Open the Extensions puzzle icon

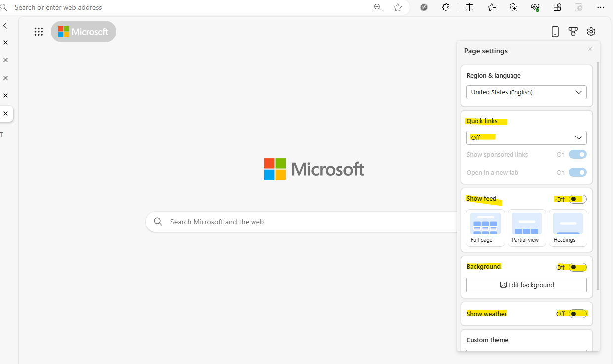coord(446,7)
